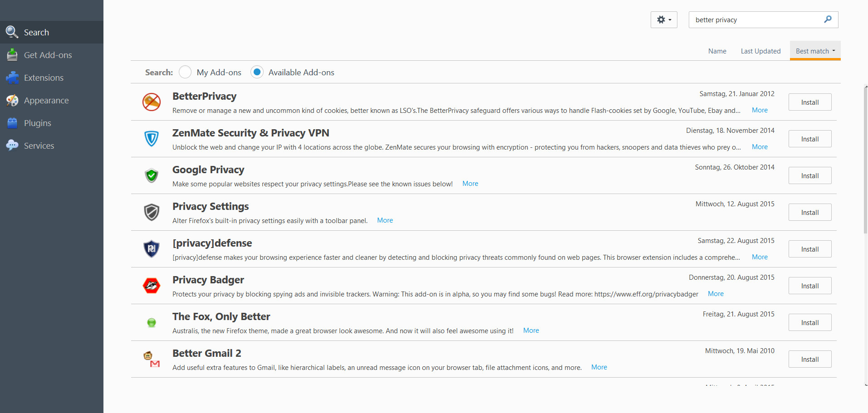Click The Fox, Only Better title

[x=221, y=316]
